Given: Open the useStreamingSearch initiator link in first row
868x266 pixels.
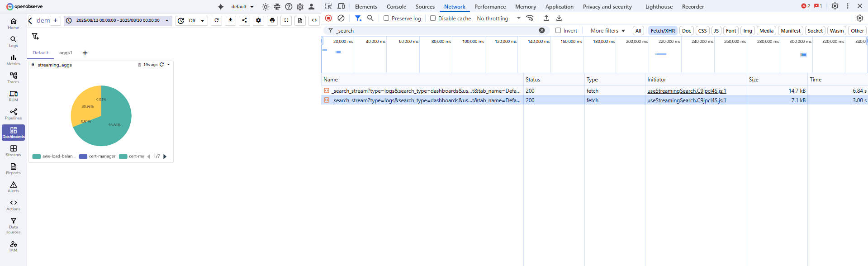Looking at the screenshot, I should (686, 91).
